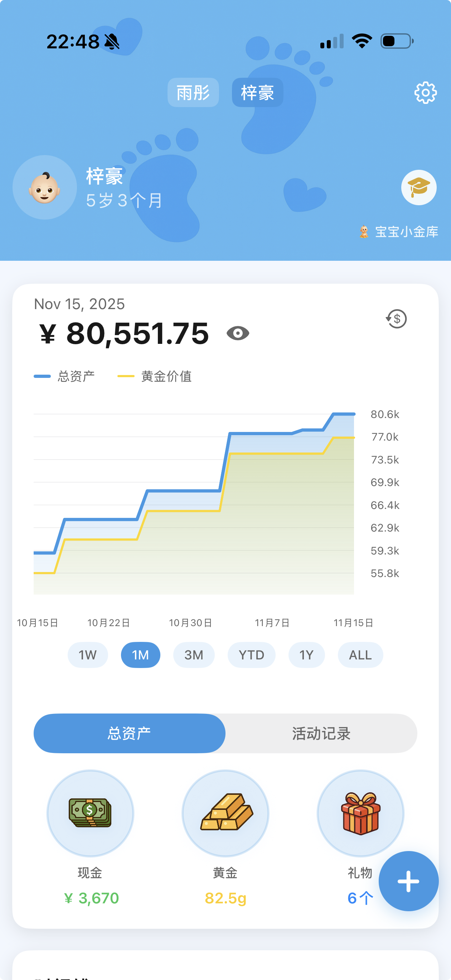
Task: Tap the baby avatar picture
Action: (x=45, y=188)
